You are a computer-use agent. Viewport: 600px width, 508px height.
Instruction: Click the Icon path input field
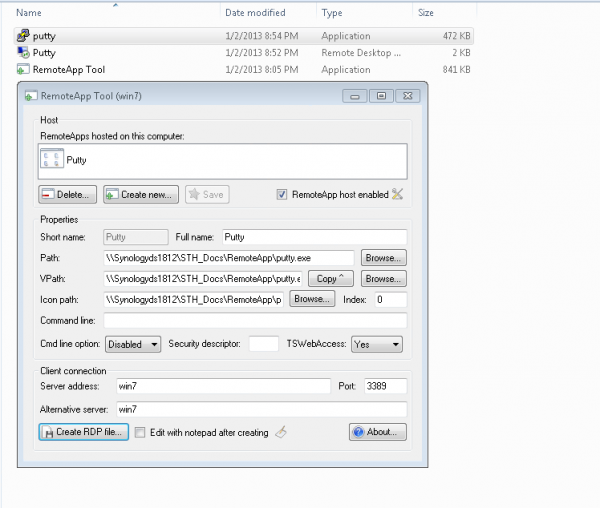(193, 299)
